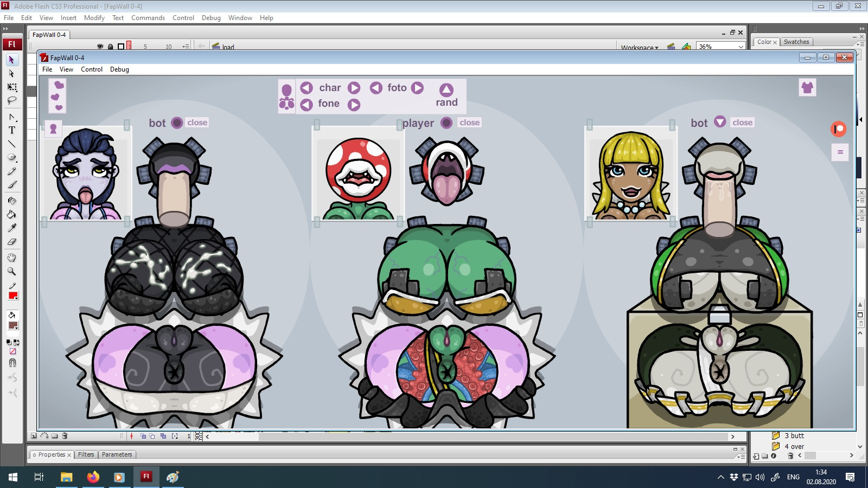Select the Hand tool

click(x=11, y=258)
